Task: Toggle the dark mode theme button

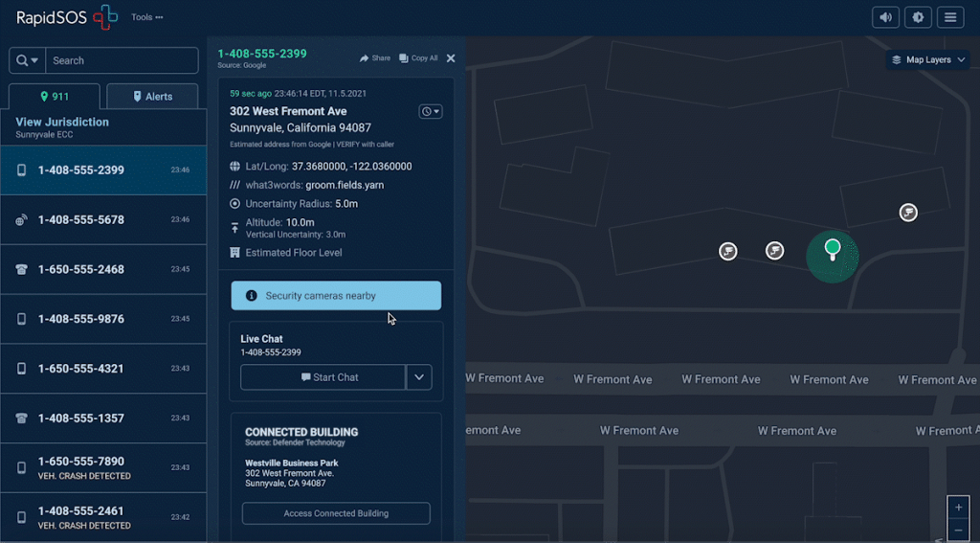Action: tap(918, 17)
